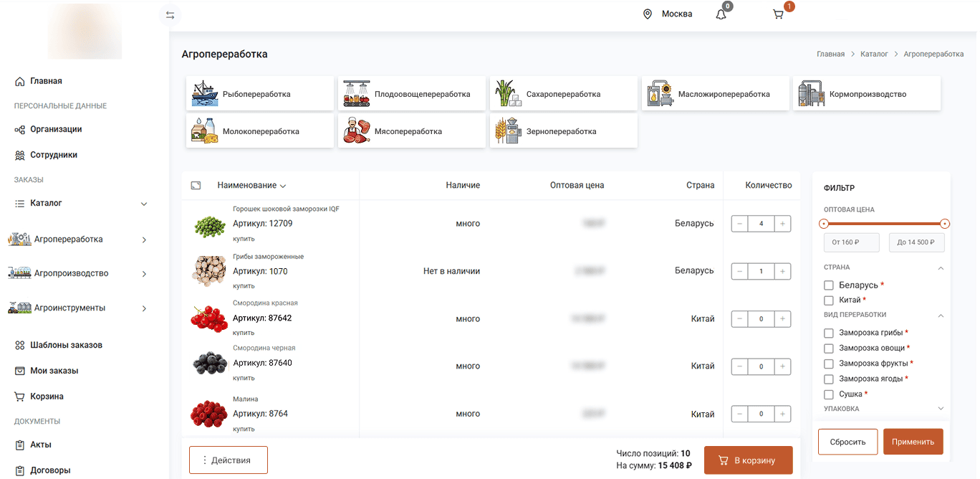Viewport: 980px width, 479px height.
Task: Expand the Агропроизводство sidebar submenu
Action: click(144, 274)
